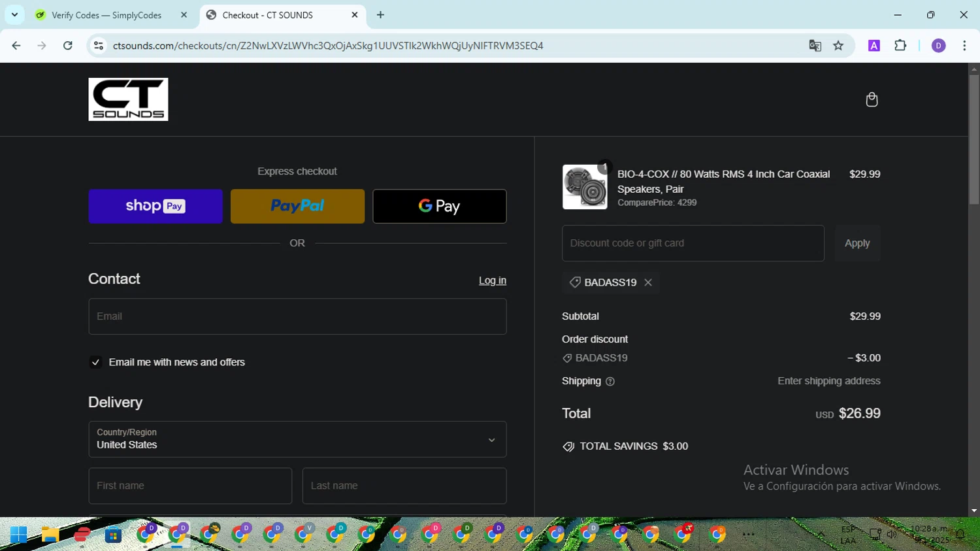Open the Chrome three-dot menu
This screenshot has width=980, height=551.
click(x=964, y=46)
